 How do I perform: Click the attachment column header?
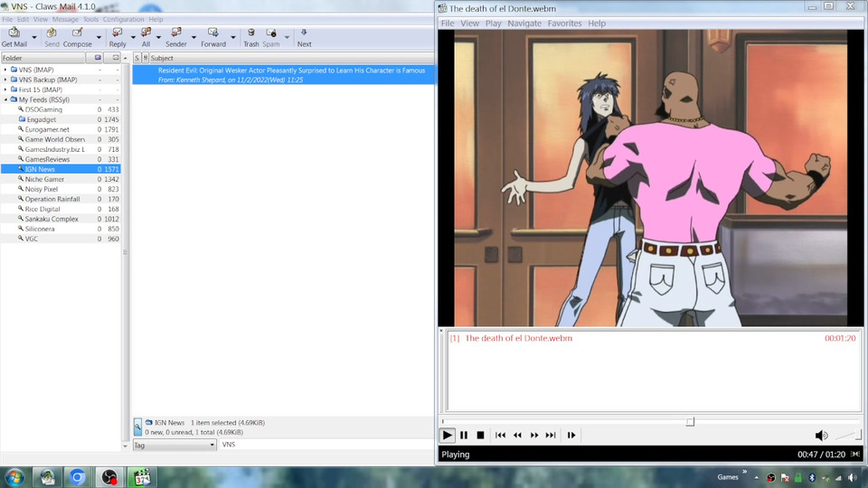pyautogui.click(x=145, y=58)
